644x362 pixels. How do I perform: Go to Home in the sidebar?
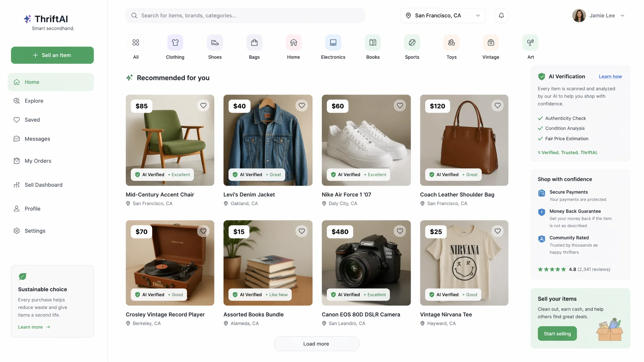click(51, 82)
